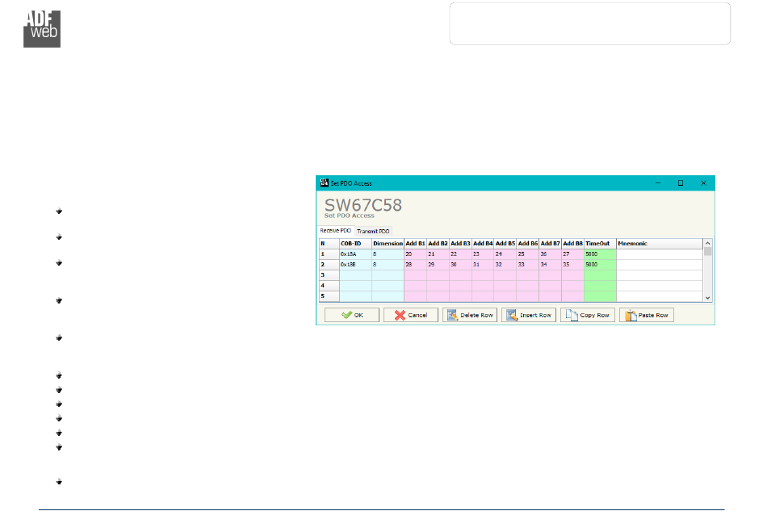Image resolution: width=767 pixels, height=532 pixels.
Task: Select COB-ID cell containing 0x18B
Action: click(x=354, y=264)
